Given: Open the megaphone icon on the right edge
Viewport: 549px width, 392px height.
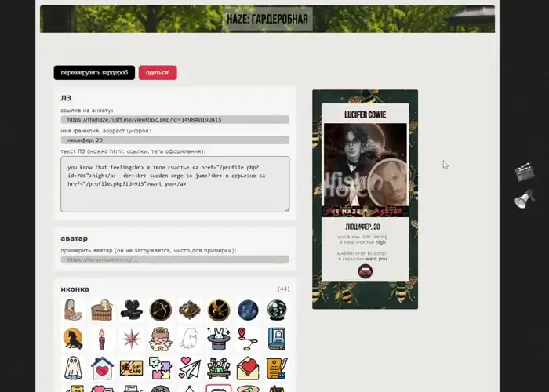Looking at the screenshot, I should coord(524,199).
